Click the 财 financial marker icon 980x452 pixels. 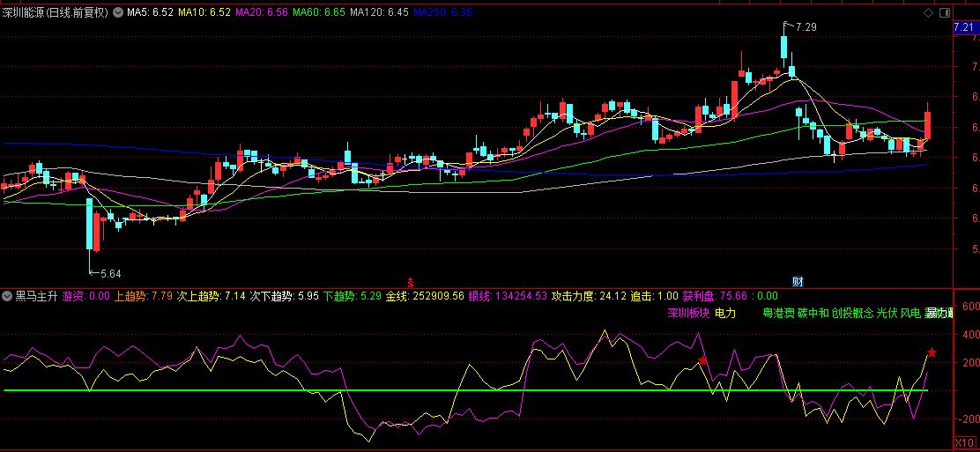pyautogui.click(x=797, y=281)
